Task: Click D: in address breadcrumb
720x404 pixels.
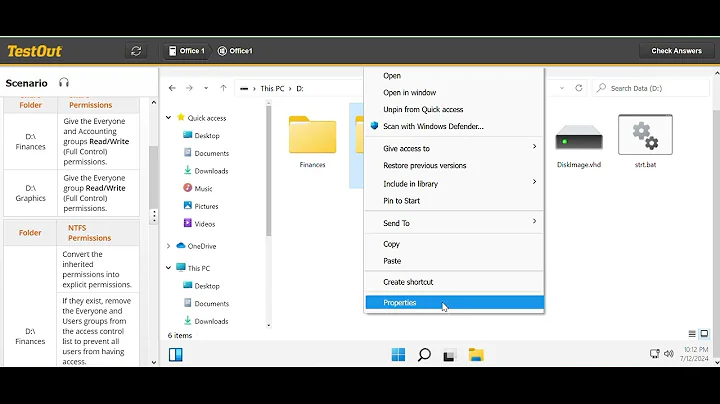Action: pos(300,88)
